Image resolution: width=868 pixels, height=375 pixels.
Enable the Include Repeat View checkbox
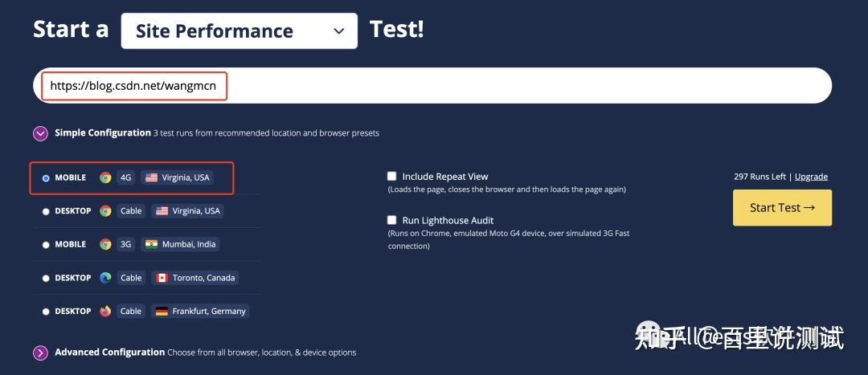392,176
